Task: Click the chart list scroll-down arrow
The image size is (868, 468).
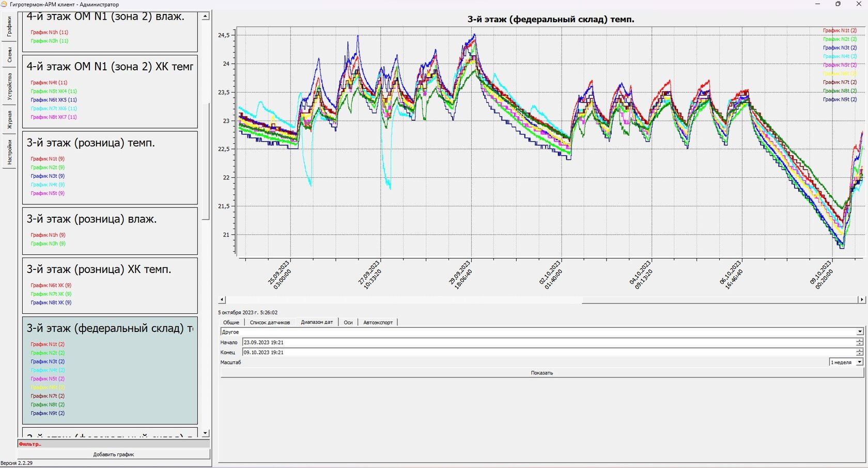Action: coord(206,433)
